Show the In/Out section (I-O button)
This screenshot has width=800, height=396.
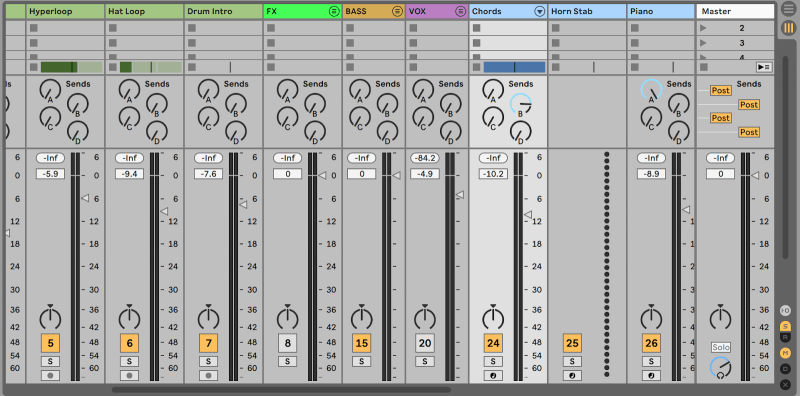tap(786, 310)
